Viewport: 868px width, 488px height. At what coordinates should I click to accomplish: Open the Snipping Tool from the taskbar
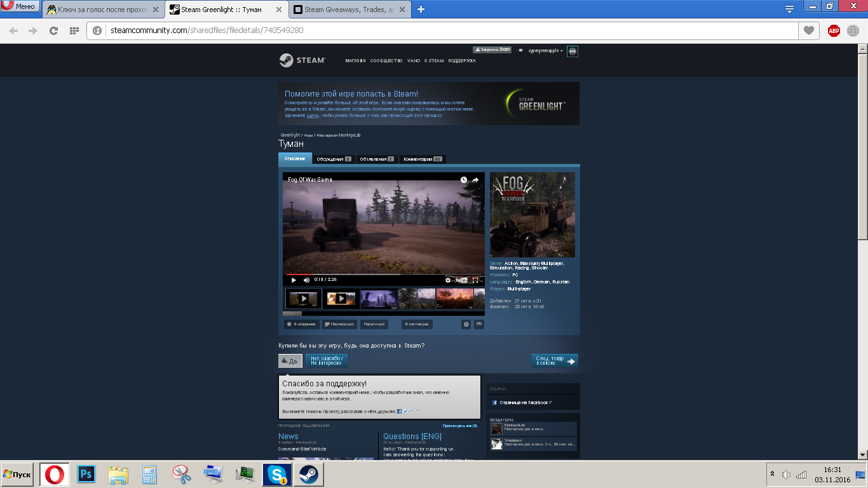(182, 475)
